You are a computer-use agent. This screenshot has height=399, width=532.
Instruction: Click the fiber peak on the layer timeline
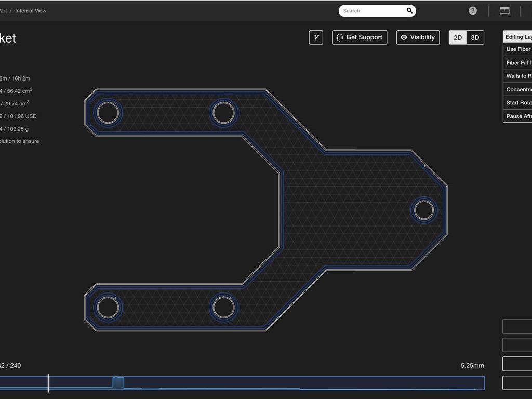click(x=118, y=382)
